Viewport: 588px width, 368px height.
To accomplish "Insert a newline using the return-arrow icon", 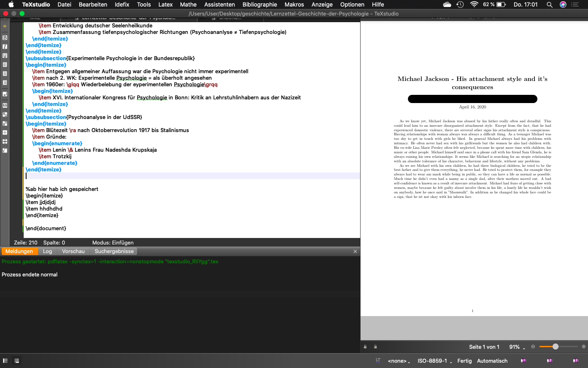I will [5, 94].
